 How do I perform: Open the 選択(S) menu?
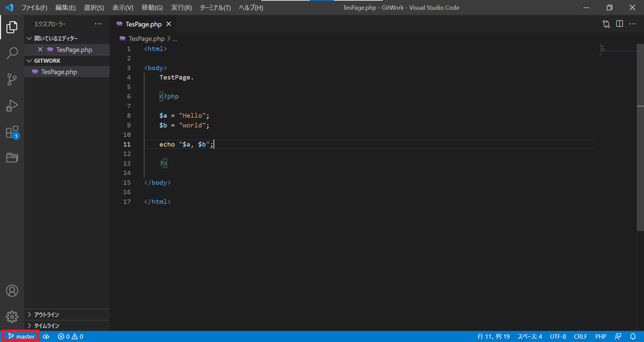pos(94,8)
